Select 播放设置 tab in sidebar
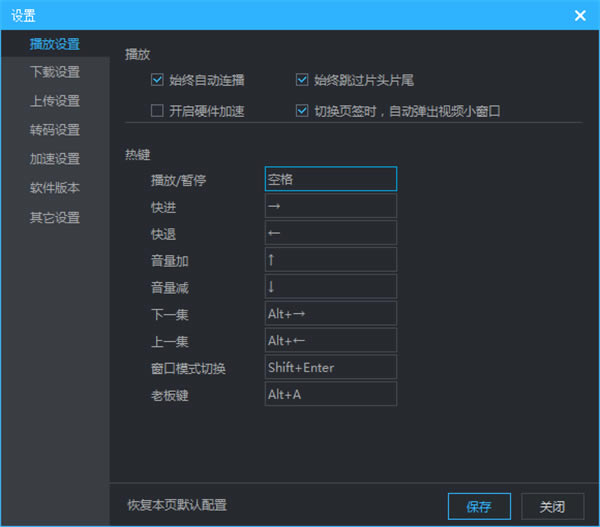The width and height of the screenshot is (600, 527). (55, 44)
